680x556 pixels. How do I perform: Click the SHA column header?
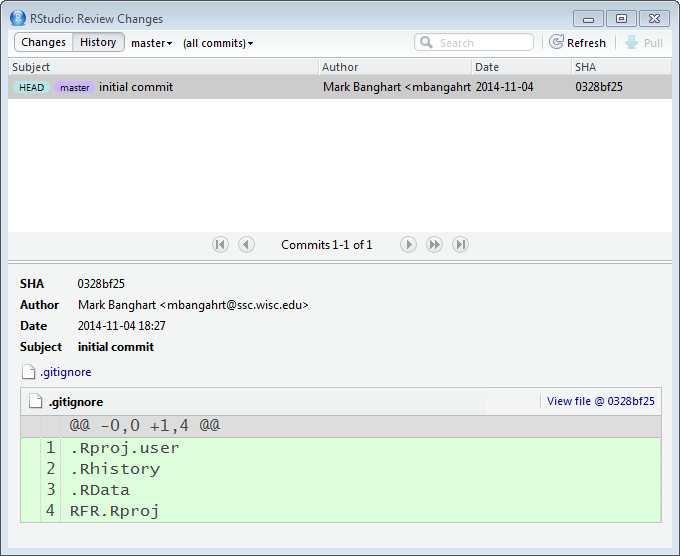pyautogui.click(x=621, y=67)
